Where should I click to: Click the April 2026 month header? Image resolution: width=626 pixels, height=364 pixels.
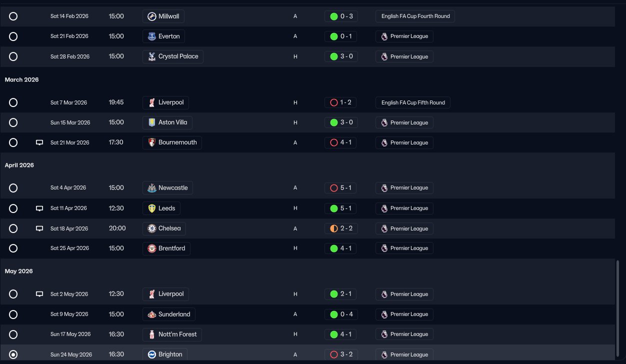[x=19, y=165]
